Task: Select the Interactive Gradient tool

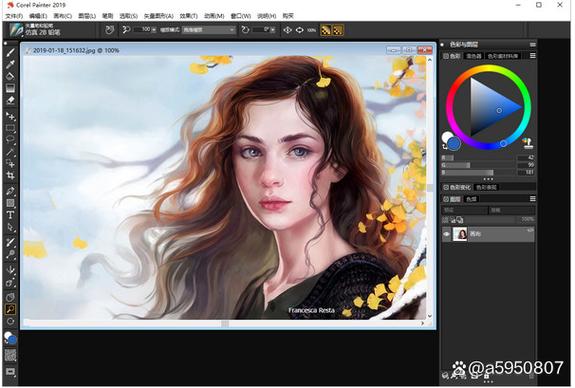Action: [10, 88]
